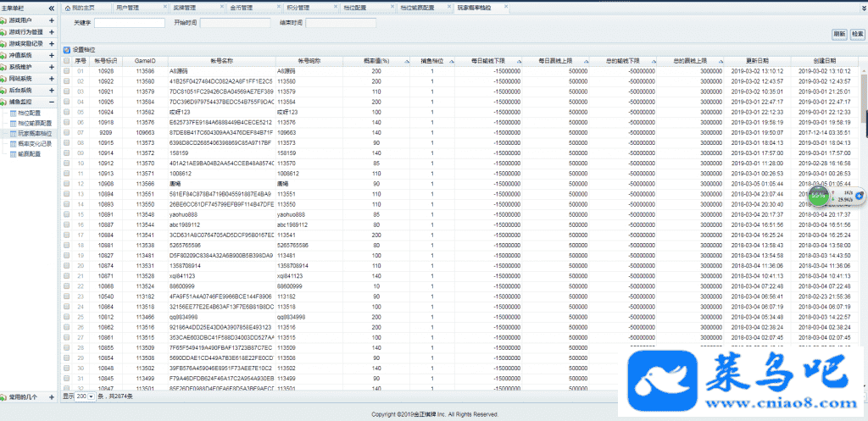Click the 刷新 refresh button

[x=839, y=34]
